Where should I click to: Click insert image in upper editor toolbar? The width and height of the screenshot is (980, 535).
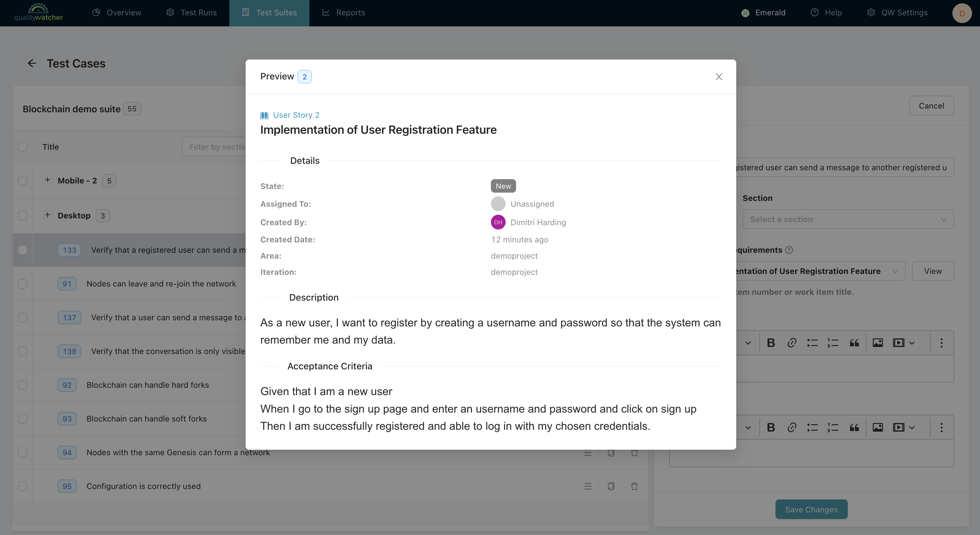point(878,343)
